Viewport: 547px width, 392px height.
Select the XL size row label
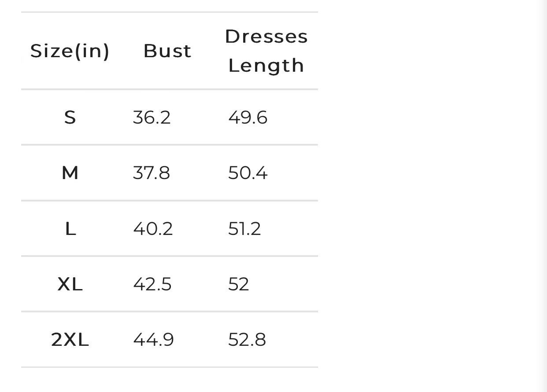point(70,284)
